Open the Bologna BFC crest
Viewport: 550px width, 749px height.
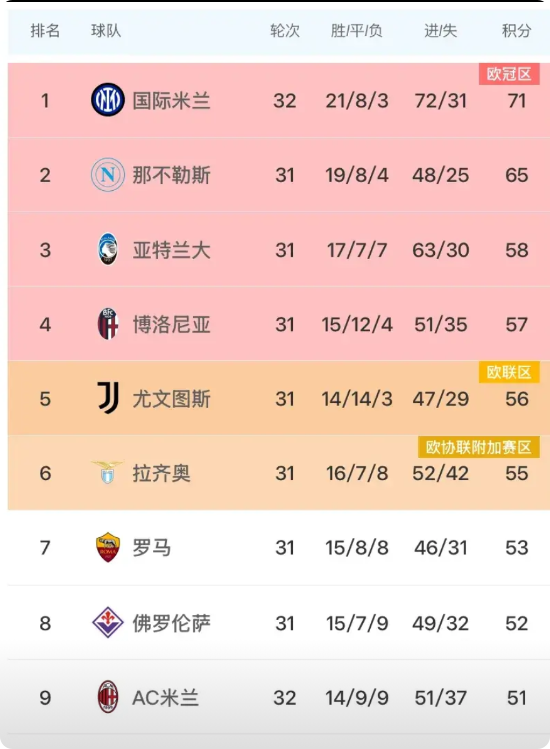pyautogui.click(x=108, y=324)
